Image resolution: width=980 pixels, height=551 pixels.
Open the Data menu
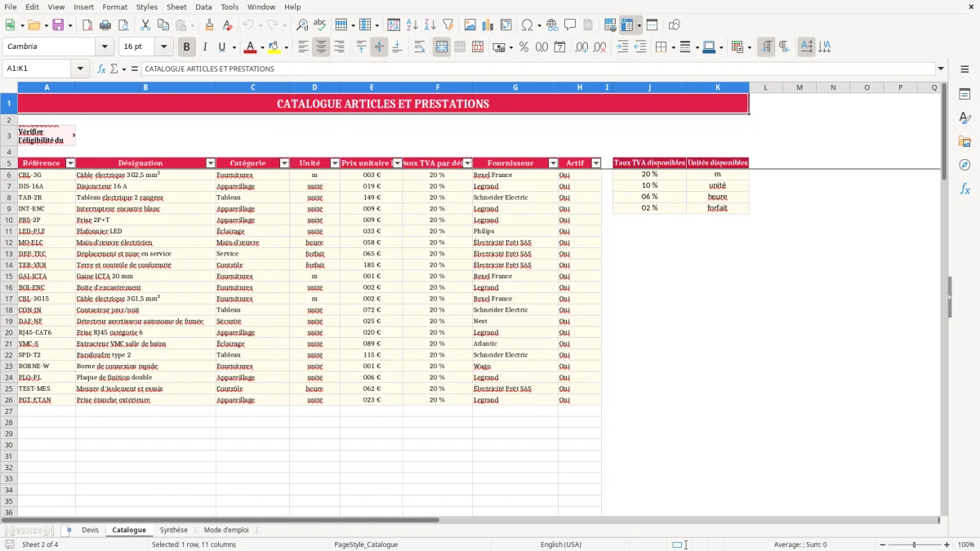tap(203, 7)
